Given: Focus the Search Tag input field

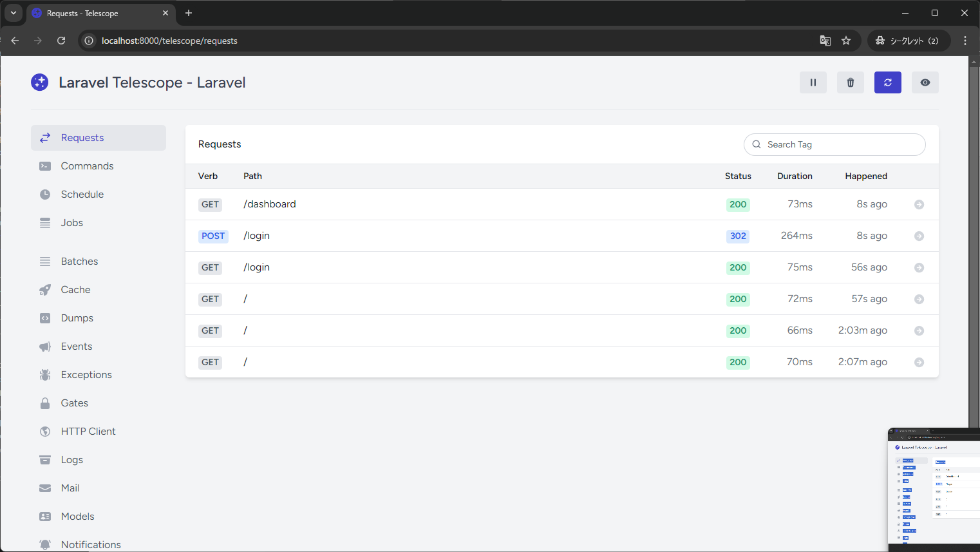Looking at the screenshot, I should (x=834, y=144).
